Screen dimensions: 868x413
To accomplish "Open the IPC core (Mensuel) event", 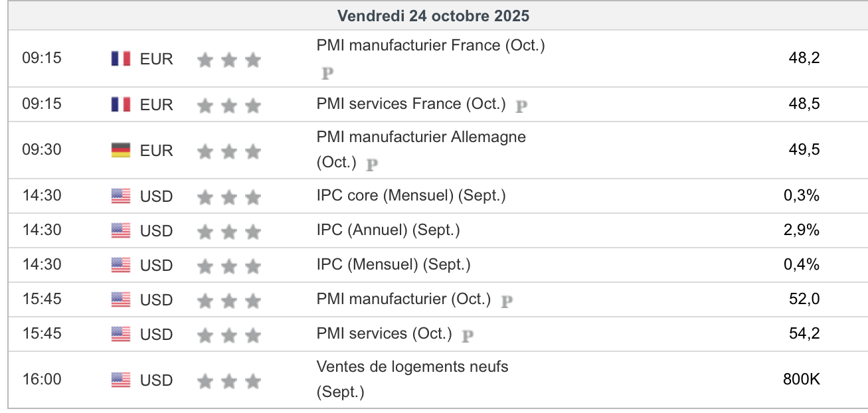I will click(410, 196).
